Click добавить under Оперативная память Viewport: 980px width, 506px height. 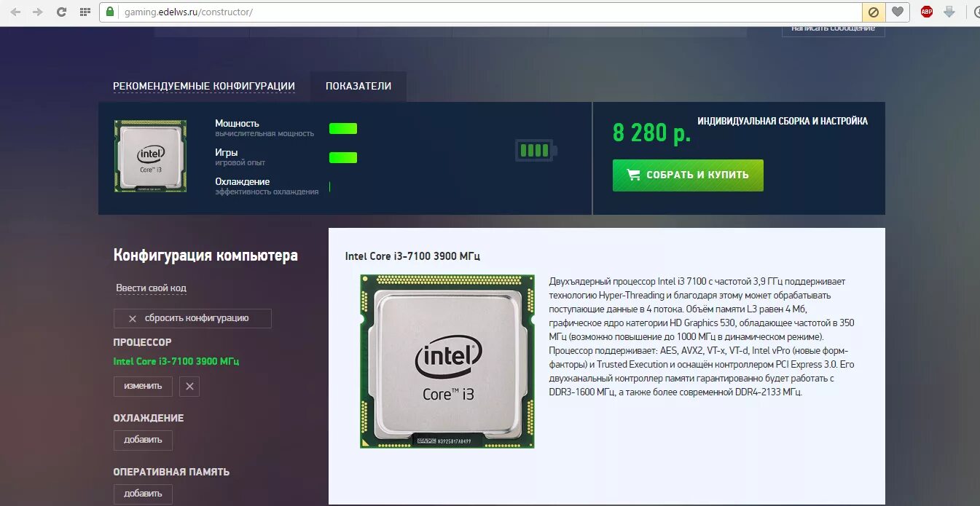pyautogui.click(x=143, y=494)
